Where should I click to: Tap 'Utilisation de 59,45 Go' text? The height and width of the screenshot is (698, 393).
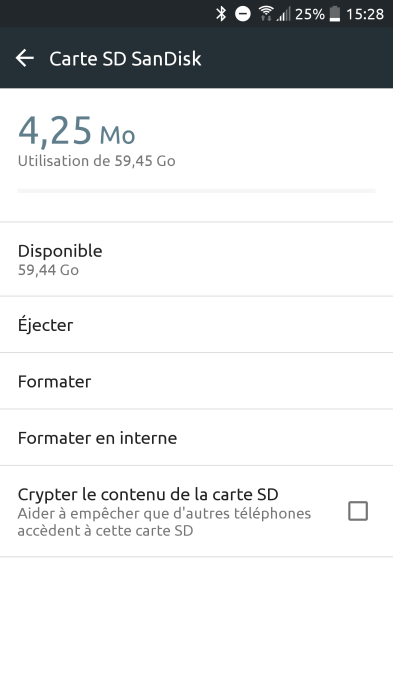(x=97, y=161)
